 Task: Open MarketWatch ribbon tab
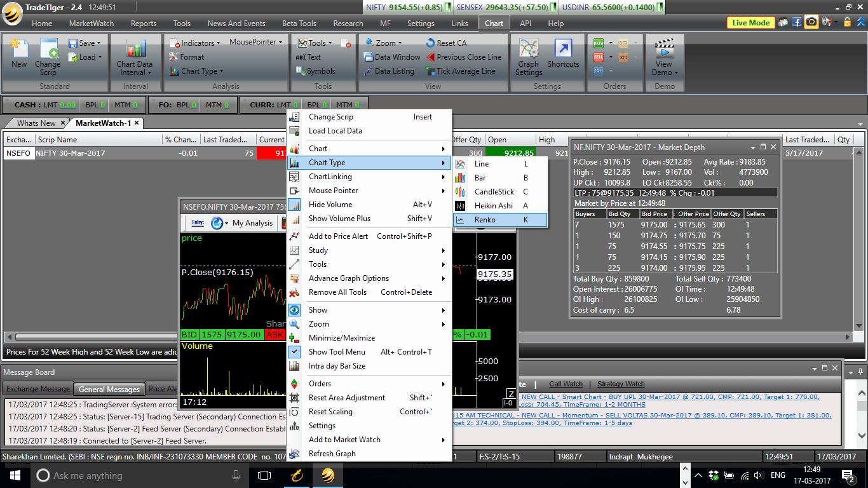tap(92, 24)
